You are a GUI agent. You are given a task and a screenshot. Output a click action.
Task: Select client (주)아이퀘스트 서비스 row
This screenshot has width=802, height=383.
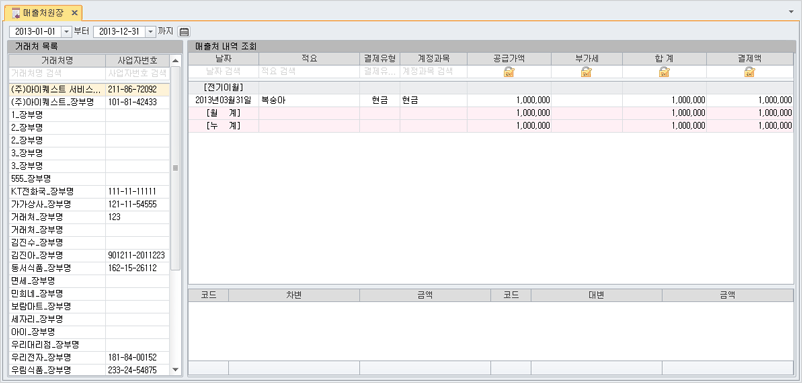pyautogui.click(x=89, y=89)
